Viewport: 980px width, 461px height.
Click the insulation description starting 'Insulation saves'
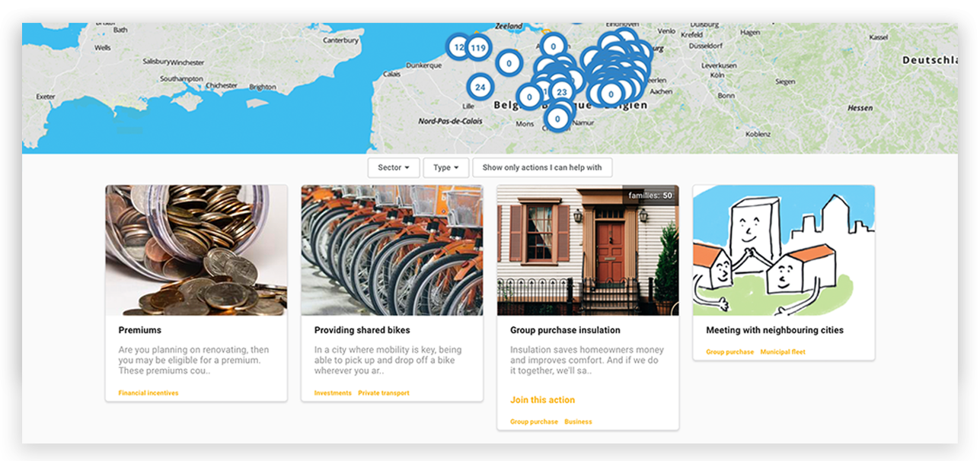586,361
